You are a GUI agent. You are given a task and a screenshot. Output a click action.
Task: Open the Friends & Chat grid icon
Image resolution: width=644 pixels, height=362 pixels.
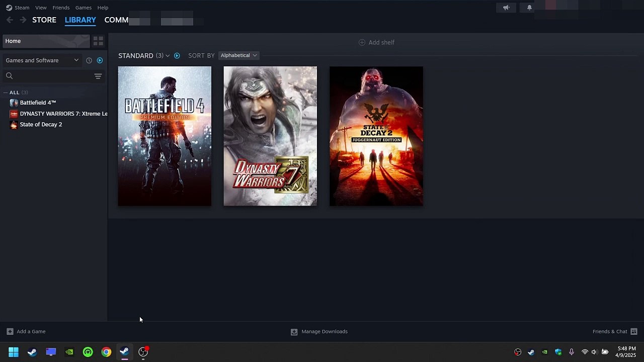[634, 332]
